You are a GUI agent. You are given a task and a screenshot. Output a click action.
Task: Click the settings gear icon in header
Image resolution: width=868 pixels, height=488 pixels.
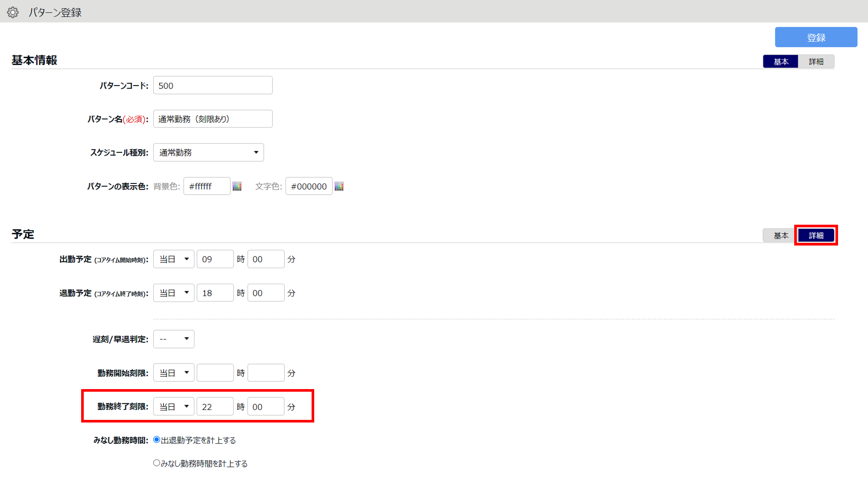click(x=13, y=12)
